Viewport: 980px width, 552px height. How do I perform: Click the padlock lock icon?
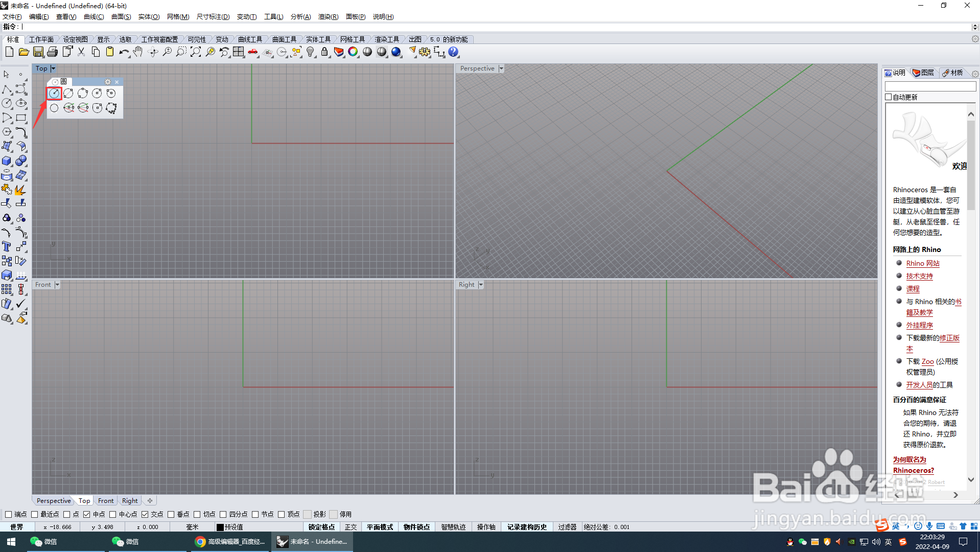[x=324, y=52]
